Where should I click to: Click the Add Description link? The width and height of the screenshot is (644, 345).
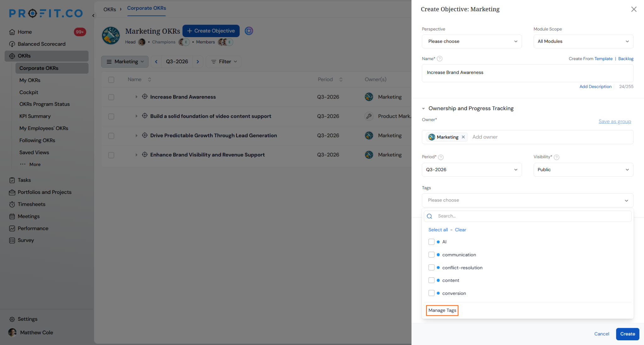[596, 87]
